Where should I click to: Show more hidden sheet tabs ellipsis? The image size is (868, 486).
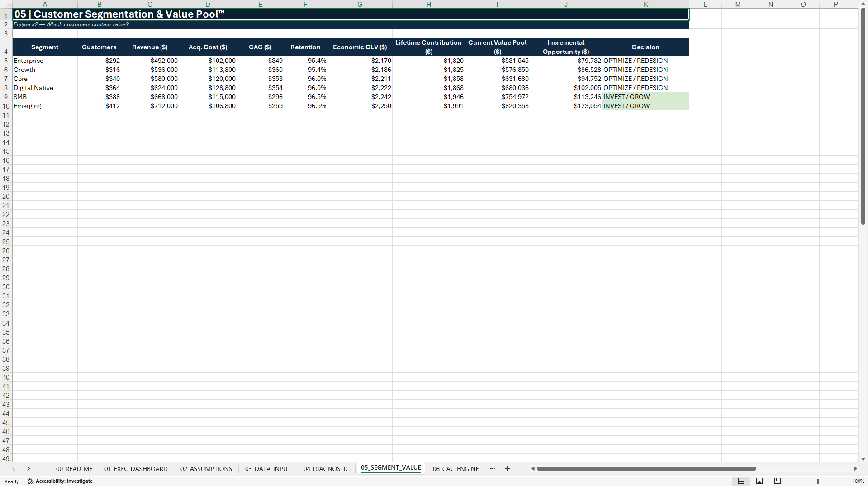point(493,469)
